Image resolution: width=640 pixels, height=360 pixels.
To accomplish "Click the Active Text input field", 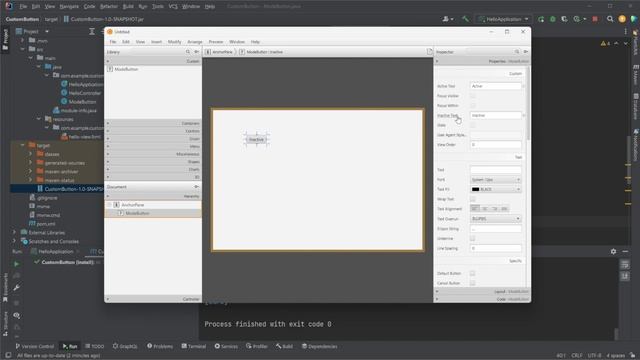I will pyautogui.click(x=496, y=86).
